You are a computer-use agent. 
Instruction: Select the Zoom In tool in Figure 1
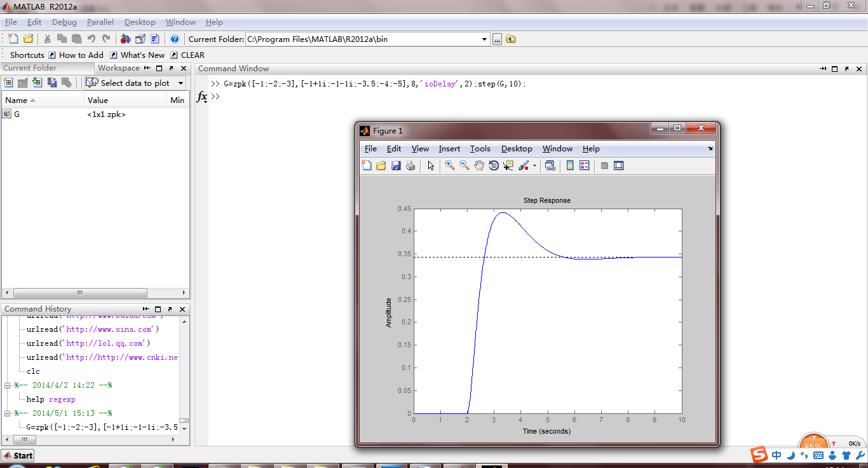449,166
